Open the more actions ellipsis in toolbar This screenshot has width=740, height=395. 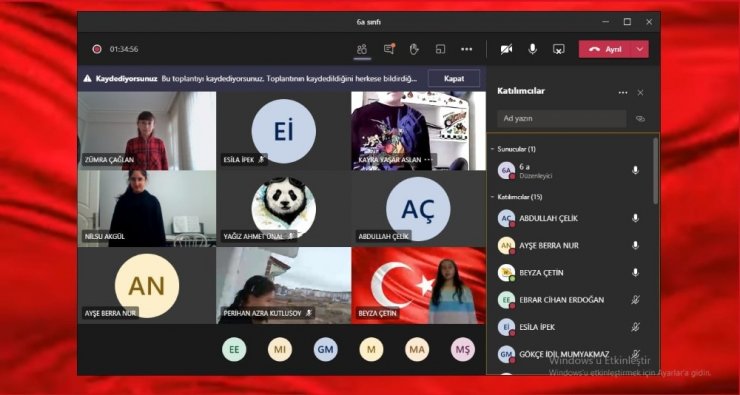(x=467, y=49)
